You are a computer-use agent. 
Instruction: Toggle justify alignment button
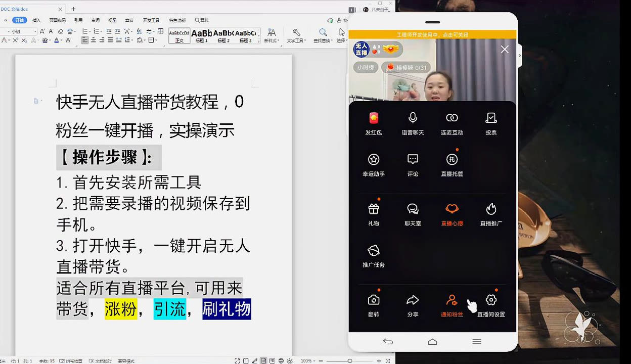pyautogui.click(x=110, y=40)
